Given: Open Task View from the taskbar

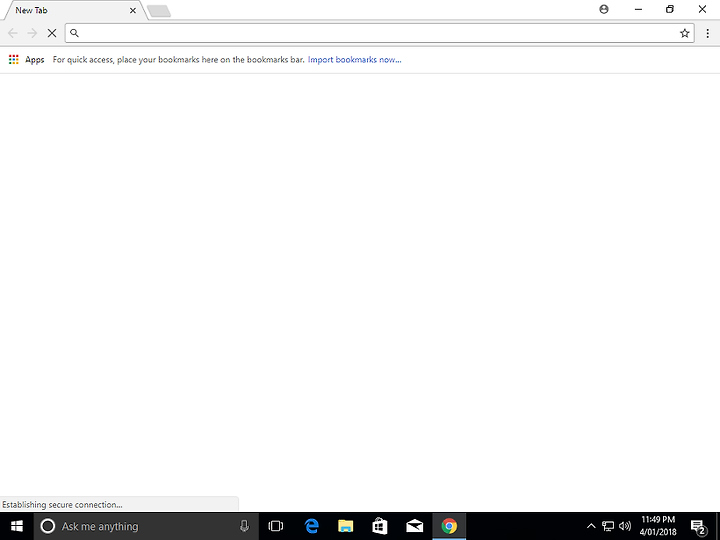Looking at the screenshot, I should point(276,526).
